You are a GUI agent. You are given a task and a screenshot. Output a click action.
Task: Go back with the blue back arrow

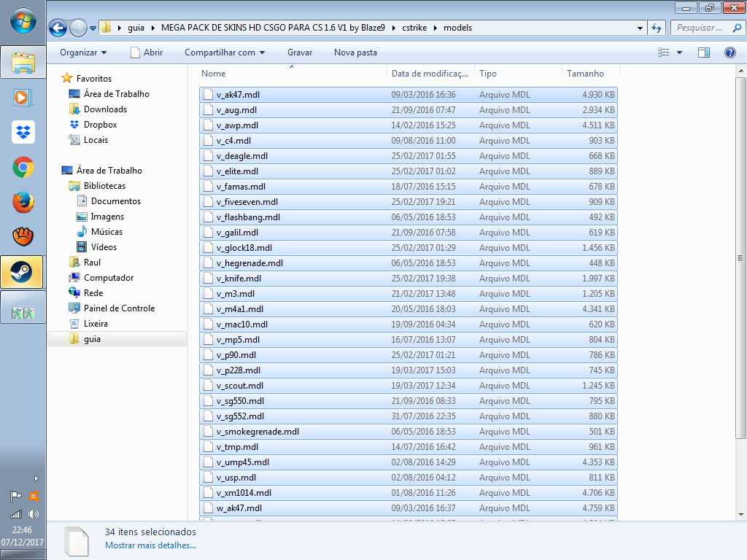[58, 28]
